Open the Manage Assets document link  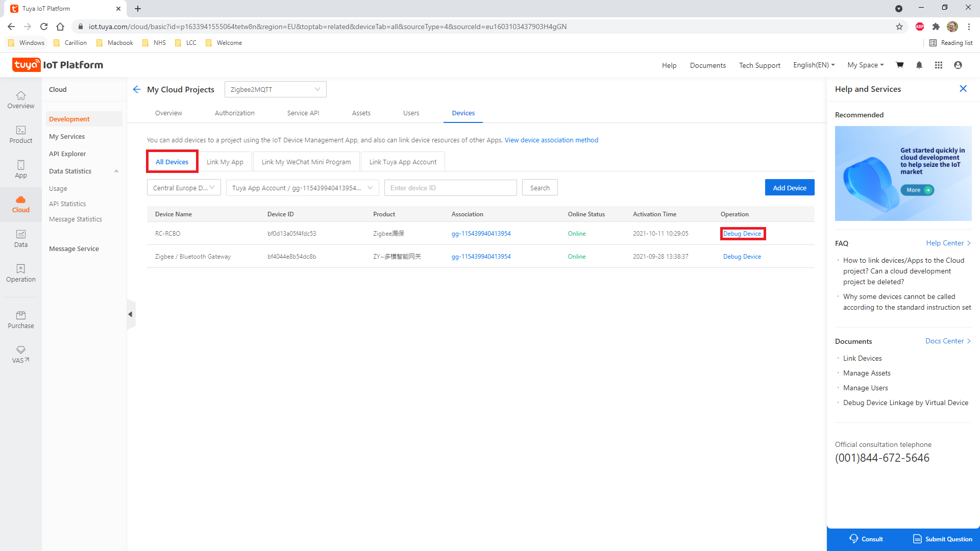(x=867, y=373)
